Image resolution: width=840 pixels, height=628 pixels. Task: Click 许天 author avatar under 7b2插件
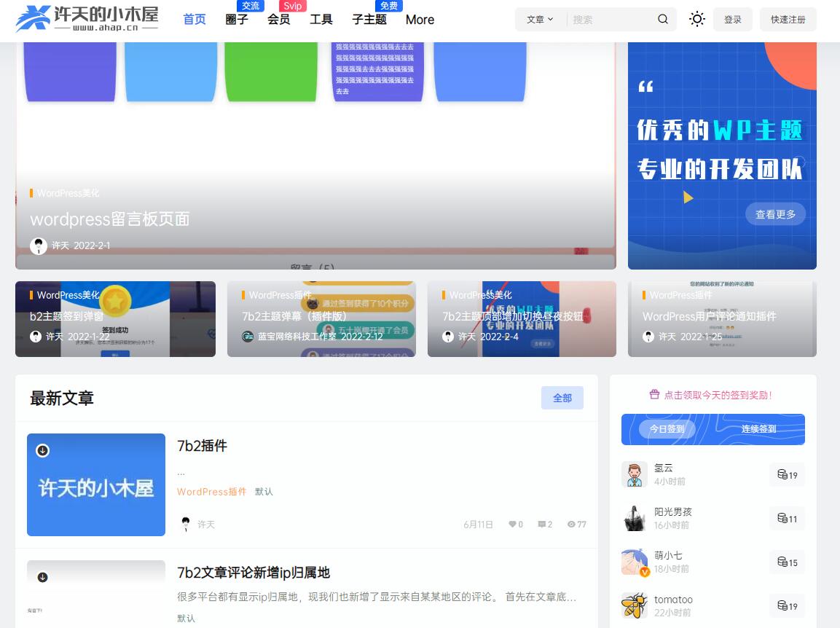[x=185, y=524]
